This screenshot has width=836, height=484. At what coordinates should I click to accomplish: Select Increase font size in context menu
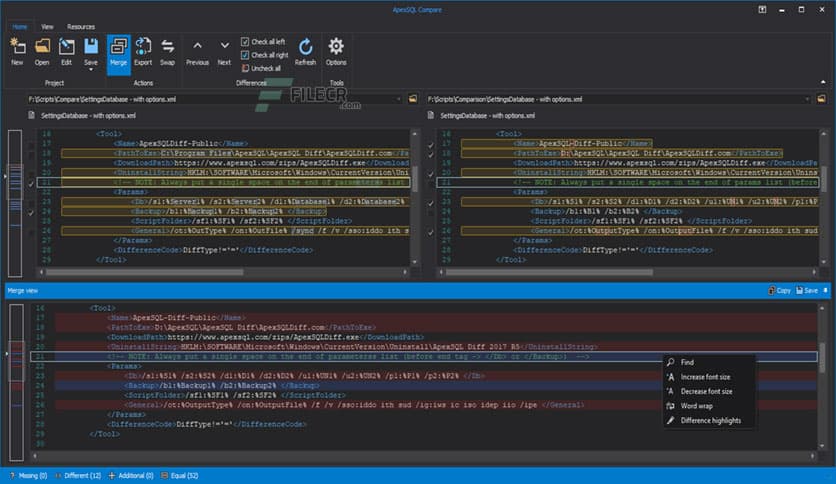[710, 377]
